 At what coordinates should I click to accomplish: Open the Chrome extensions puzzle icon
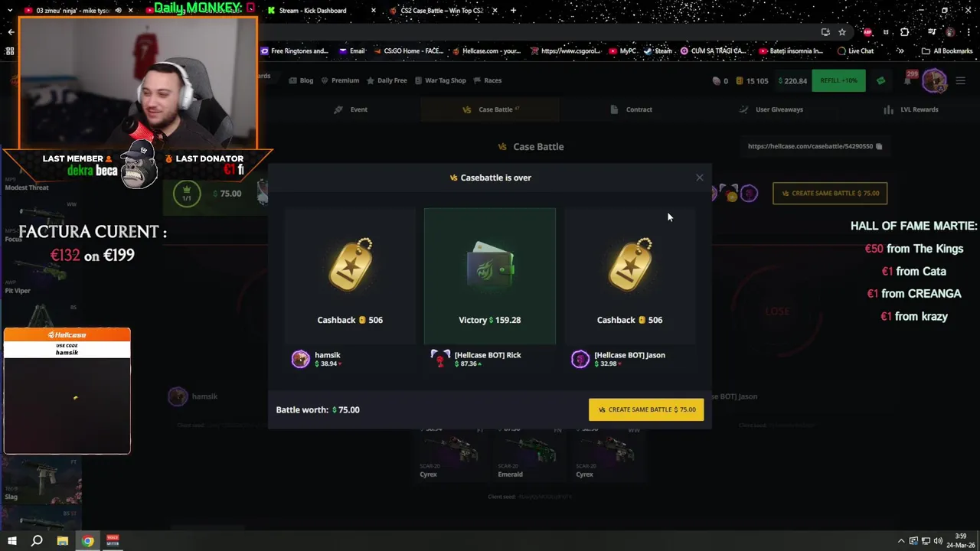(x=905, y=32)
